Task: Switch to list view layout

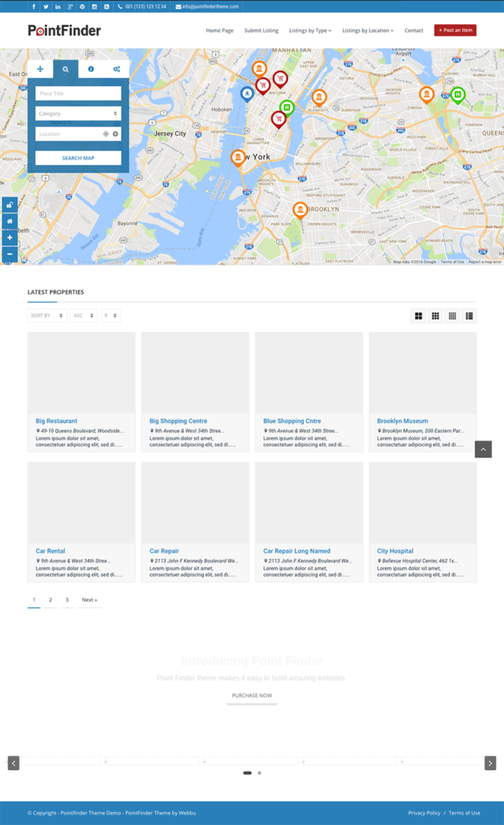Action: point(469,316)
